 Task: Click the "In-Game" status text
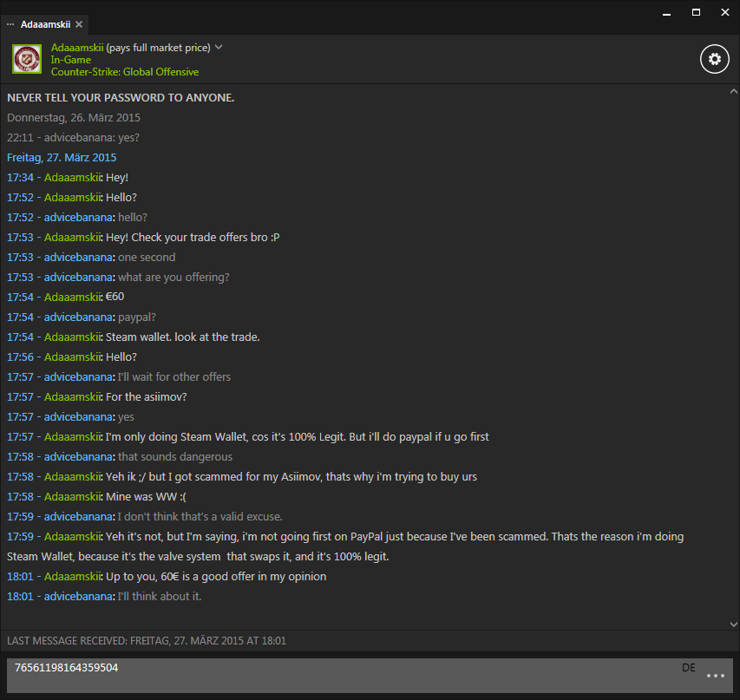tap(70, 60)
